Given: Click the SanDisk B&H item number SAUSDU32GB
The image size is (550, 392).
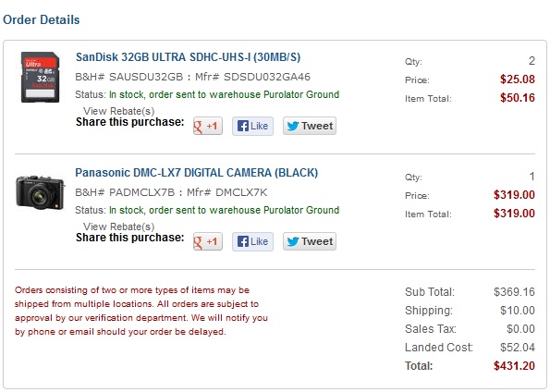Looking at the screenshot, I should point(146,77).
